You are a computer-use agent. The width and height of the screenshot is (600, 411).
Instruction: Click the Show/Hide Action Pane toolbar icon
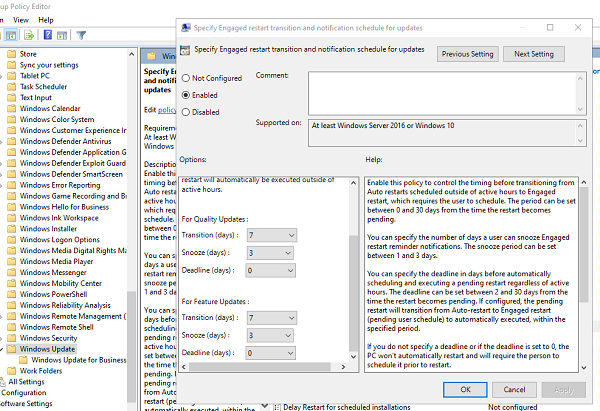62,35
